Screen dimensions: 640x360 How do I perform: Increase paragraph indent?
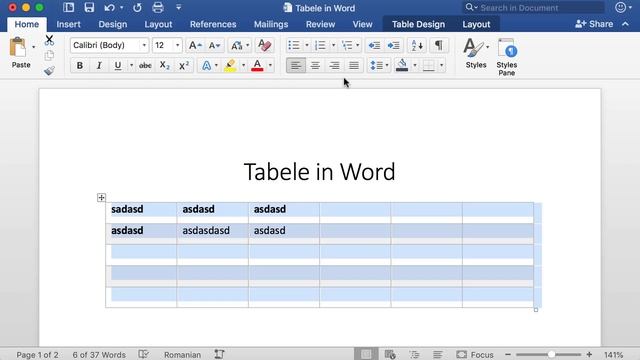(x=393, y=45)
